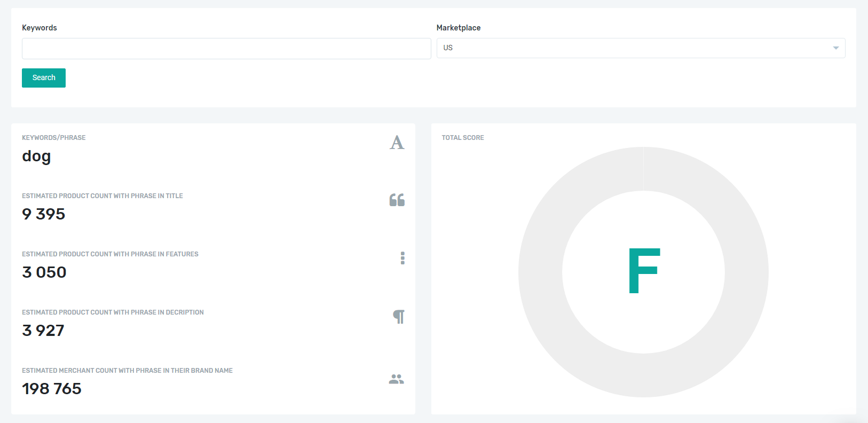Click 'Estimated product count with phrase in decription' label
This screenshot has height=423, width=868.
pos(113,312)
